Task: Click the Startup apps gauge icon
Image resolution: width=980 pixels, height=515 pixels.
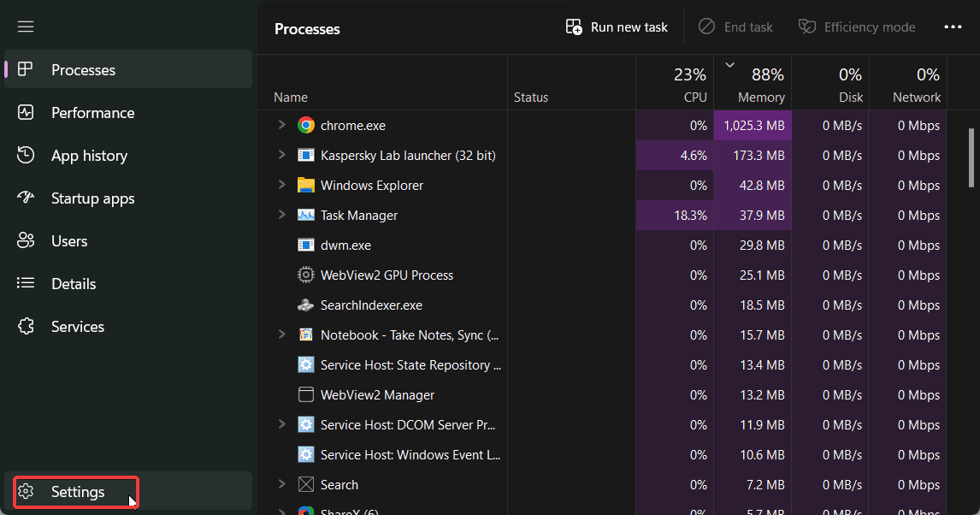Action: [26, 198]
